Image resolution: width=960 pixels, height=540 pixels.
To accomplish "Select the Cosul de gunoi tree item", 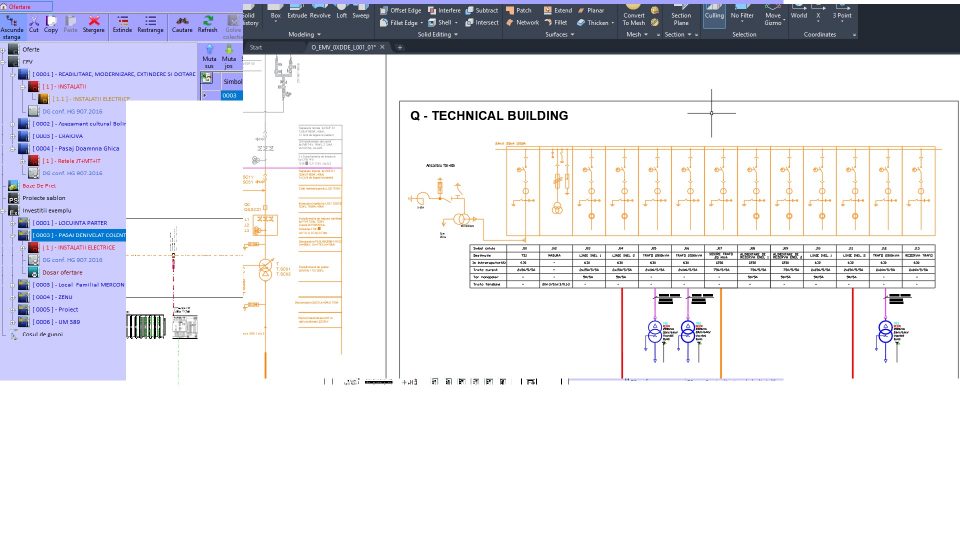I will point(42,334).
